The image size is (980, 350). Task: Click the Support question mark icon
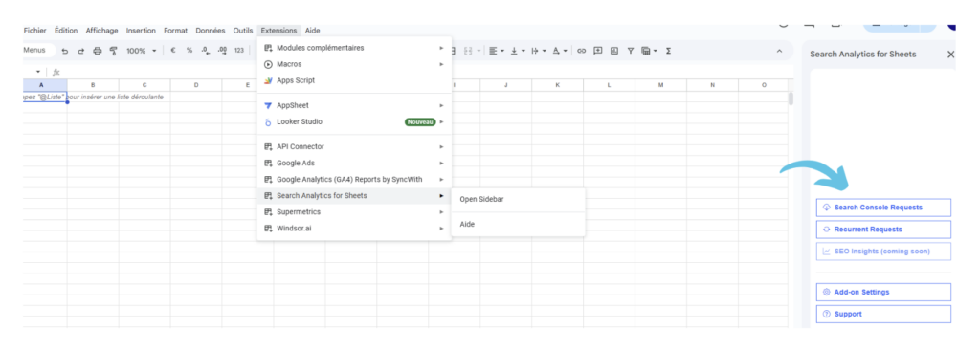pos(826,315)
